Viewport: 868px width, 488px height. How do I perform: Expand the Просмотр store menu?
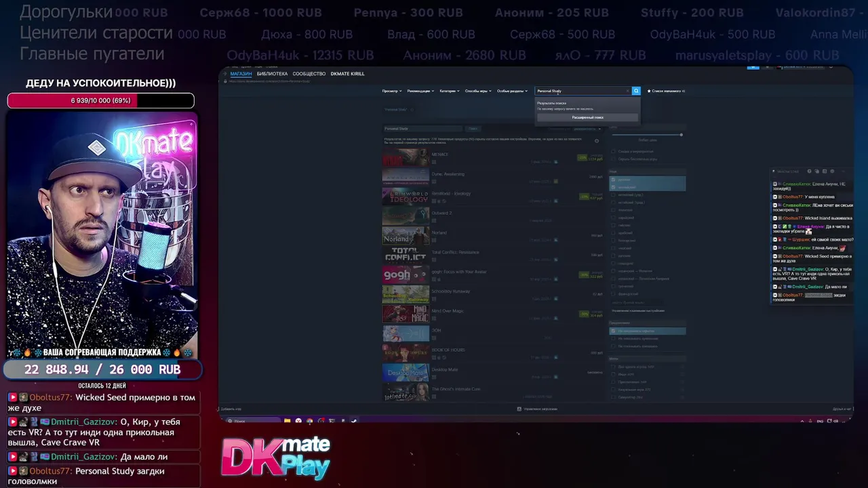(x=392, y=91)
